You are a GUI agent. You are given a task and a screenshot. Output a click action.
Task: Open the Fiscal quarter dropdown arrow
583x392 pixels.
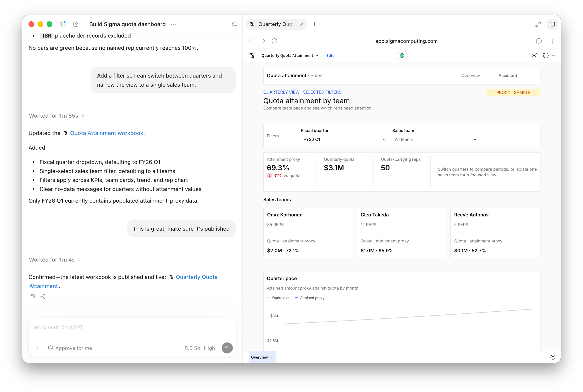(x=384, y=140)
